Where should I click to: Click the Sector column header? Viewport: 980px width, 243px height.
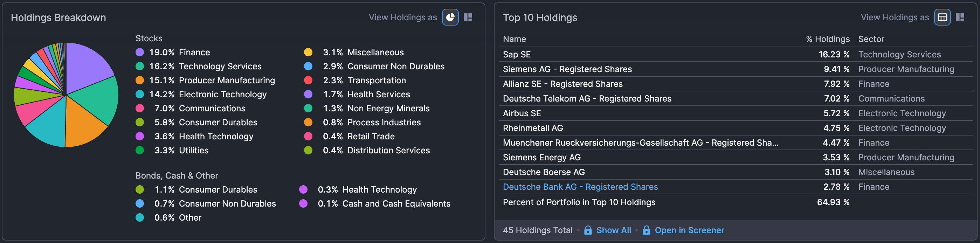871,39
